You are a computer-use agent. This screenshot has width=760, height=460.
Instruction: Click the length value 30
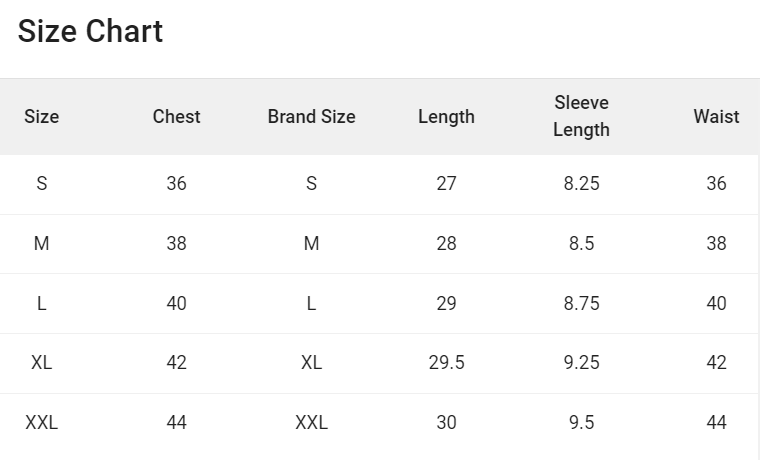pos(446,423)
